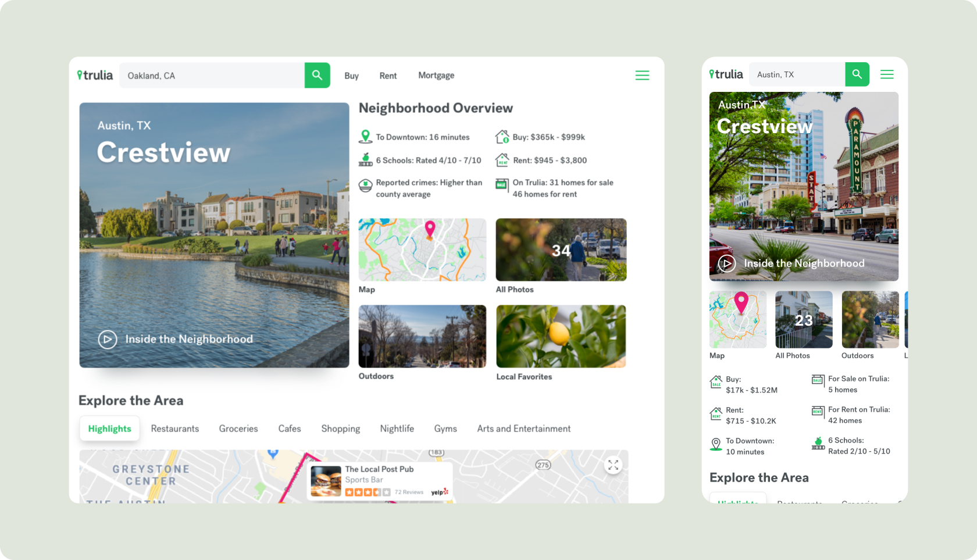Open the hamburger menu on the desktop view
This screenshot has height=560, width=977.
(x=642, y=75)
